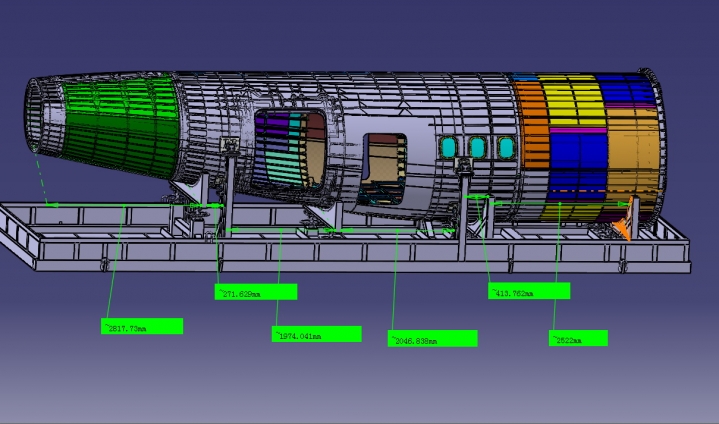Click the middle teal cabin window
The image size is (719, 424).
pos(477,148)
